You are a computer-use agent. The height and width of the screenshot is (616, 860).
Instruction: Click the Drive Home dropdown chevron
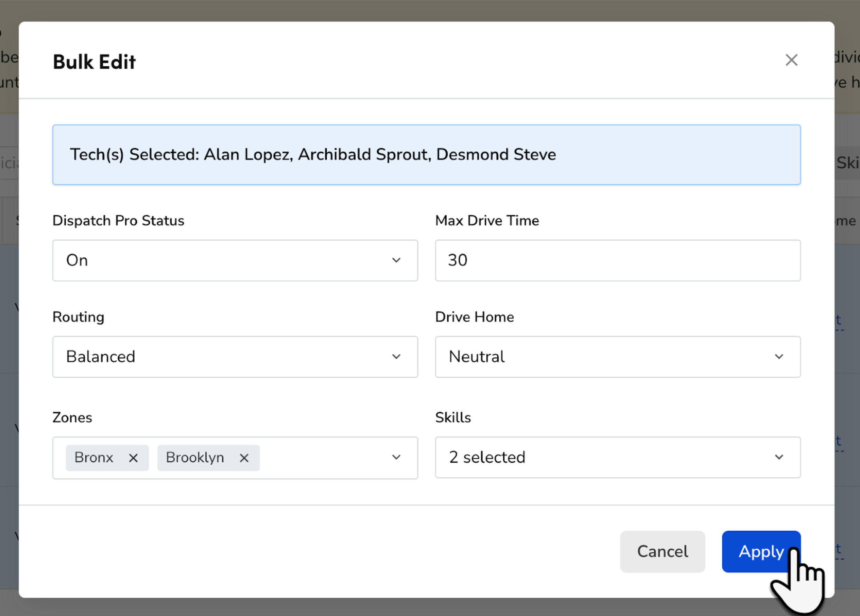[779, 356]
